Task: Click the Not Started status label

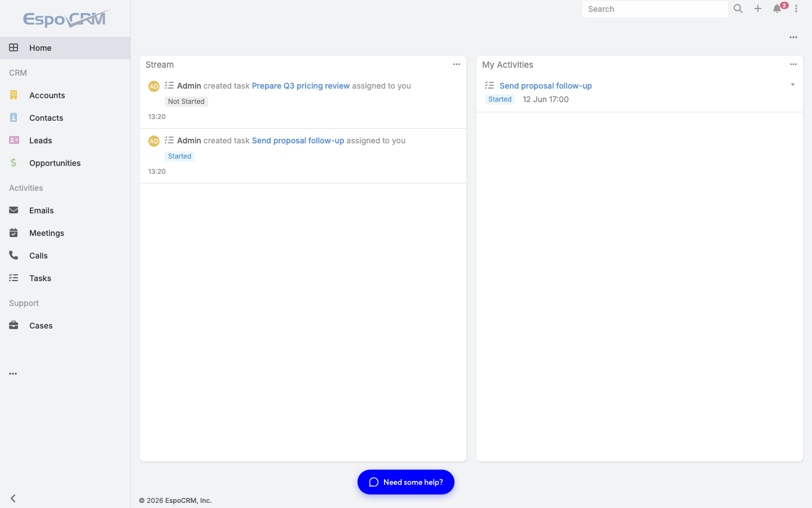Action: (186, 102)
